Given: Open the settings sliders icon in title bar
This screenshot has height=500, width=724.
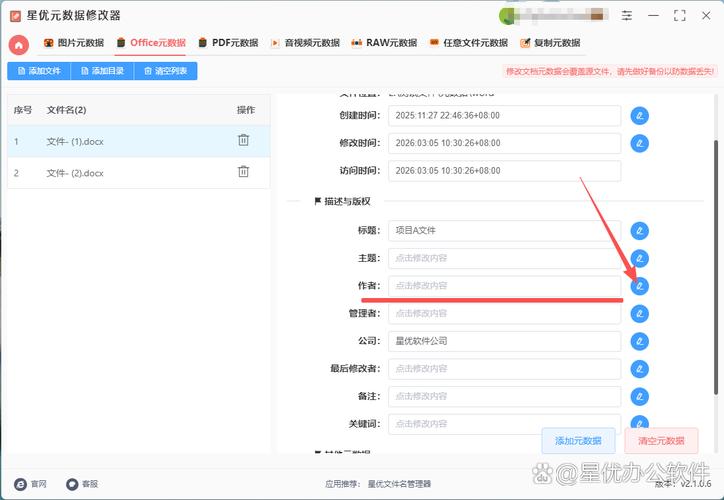Looking at the screenshot, I should coord(627,15).
